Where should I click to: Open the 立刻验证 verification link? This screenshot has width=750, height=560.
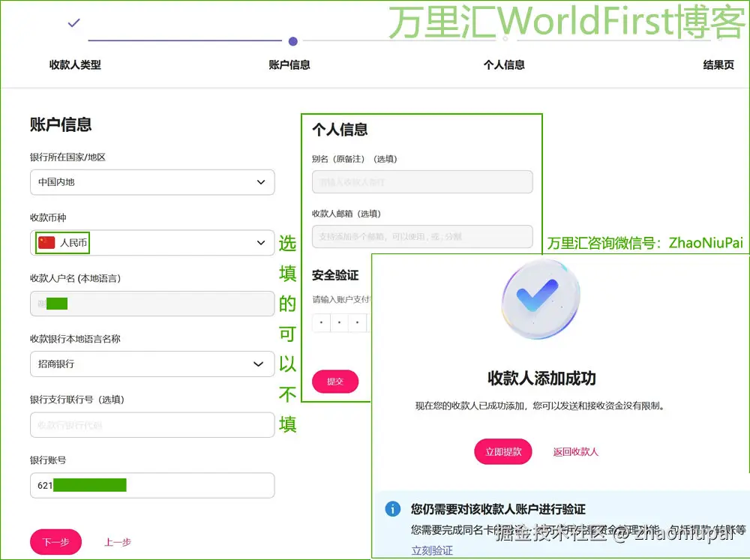433,550
